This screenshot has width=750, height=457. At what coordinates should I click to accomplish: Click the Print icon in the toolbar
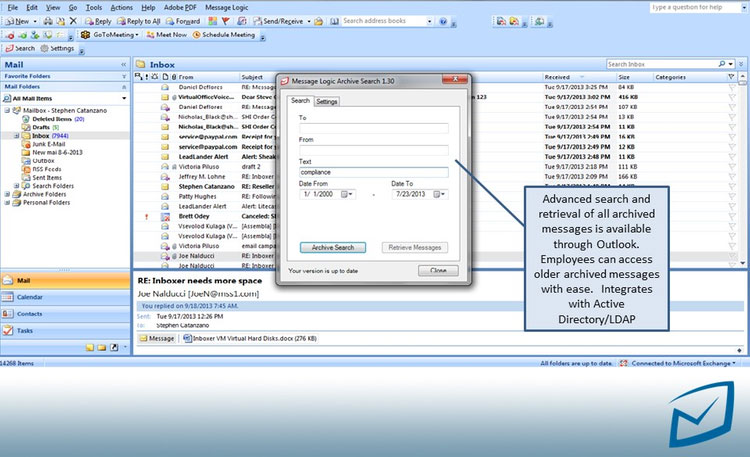(48, 21)
